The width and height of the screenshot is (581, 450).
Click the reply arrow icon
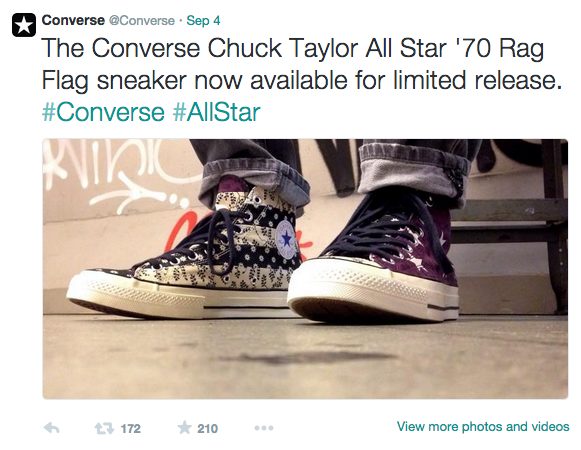(x=52, y=428)
